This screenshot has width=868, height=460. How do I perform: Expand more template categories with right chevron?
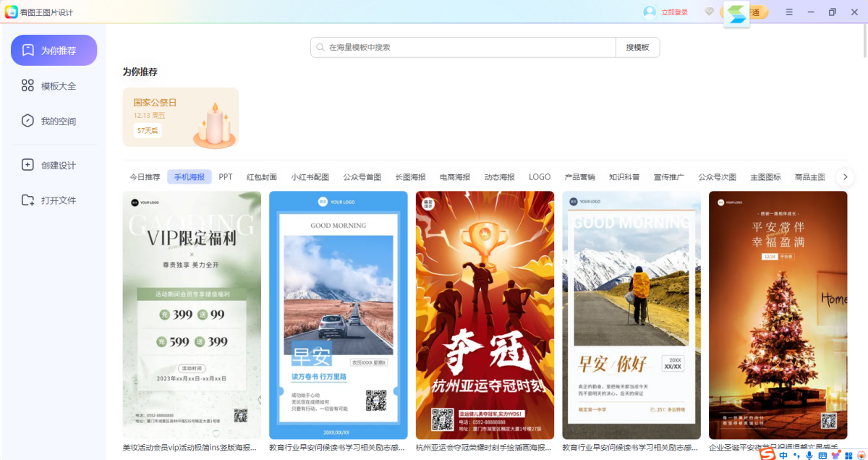coord(845,176)
